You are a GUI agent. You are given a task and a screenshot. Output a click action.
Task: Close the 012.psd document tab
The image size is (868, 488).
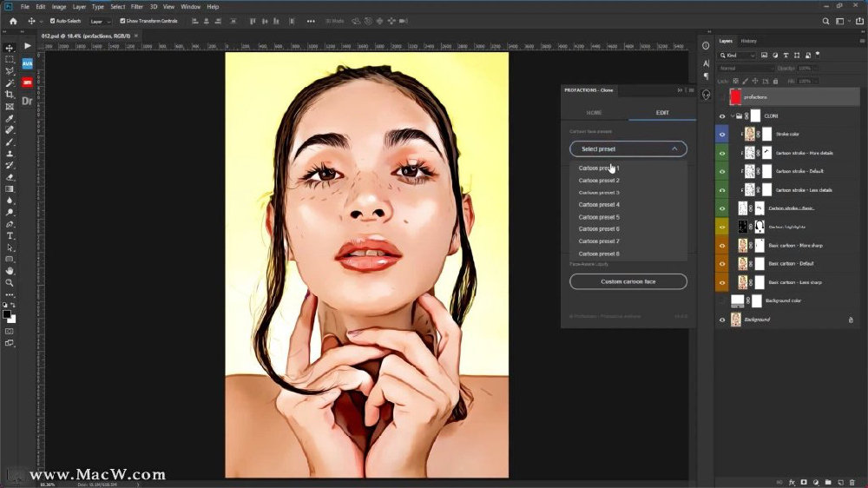click(x=136, y=36)
